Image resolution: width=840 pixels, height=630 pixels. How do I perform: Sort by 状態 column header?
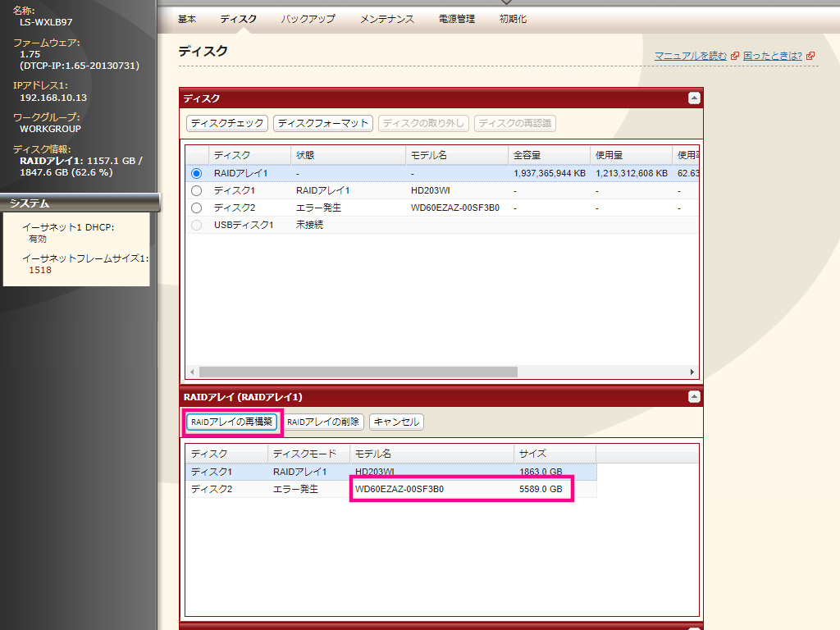click(305, 155)
